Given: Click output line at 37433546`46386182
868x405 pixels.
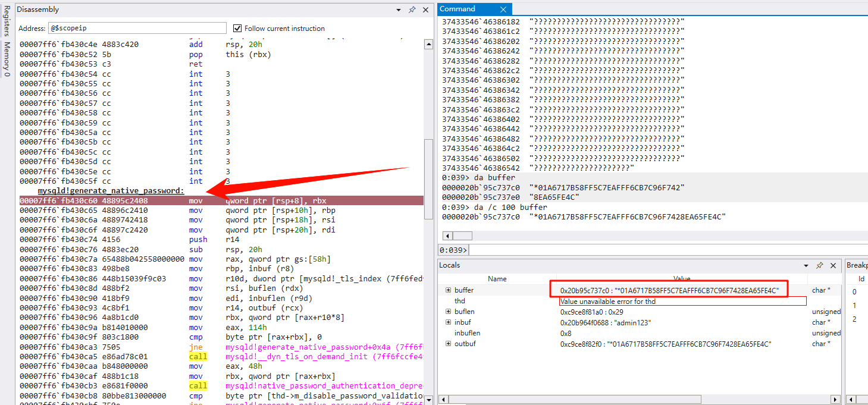Looking at the screenshot, I should coord(563,21).
